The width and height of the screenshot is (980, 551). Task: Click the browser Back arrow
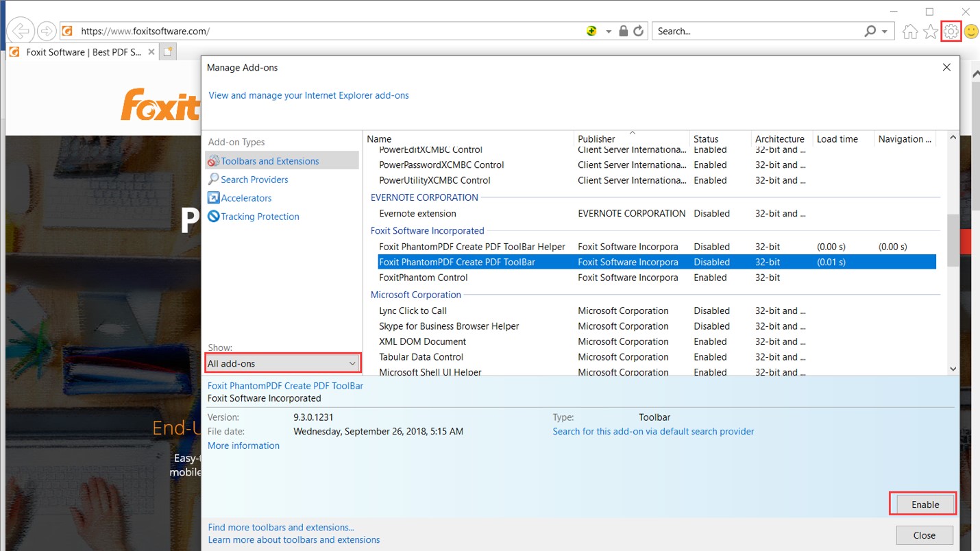21,31
